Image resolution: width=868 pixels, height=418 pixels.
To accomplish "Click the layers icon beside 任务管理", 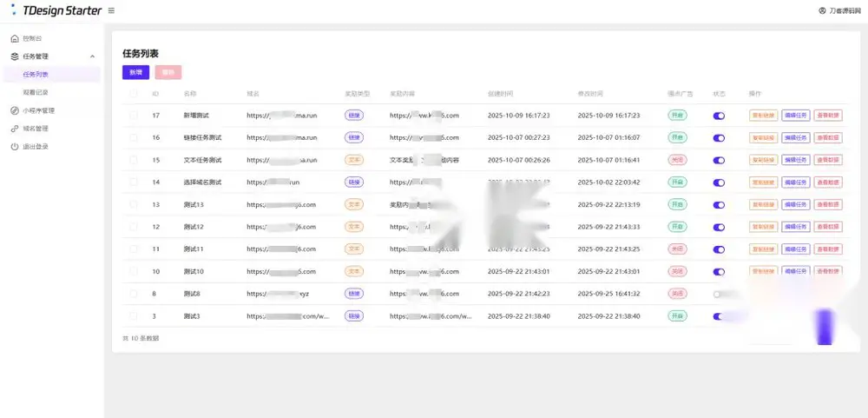I will [15, 56].
